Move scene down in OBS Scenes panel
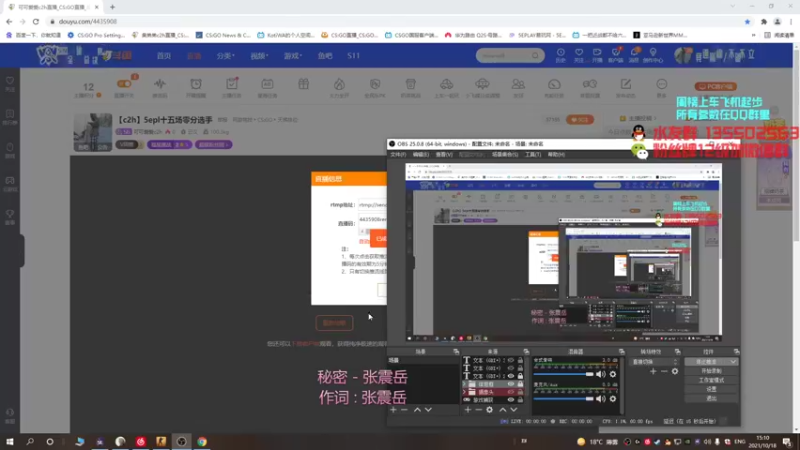Viewport: 800px width, 450px height. pyautogui.click(x=428, y=410)
